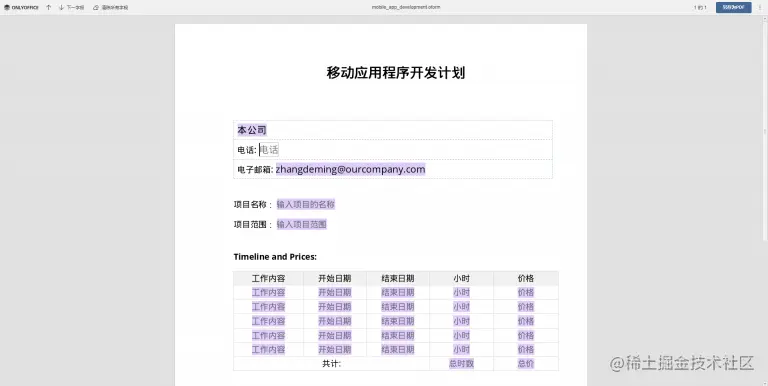This screenshot has width=768, height=386.
Task: Click the 开始日期 column header
Action: pos(335,278)
